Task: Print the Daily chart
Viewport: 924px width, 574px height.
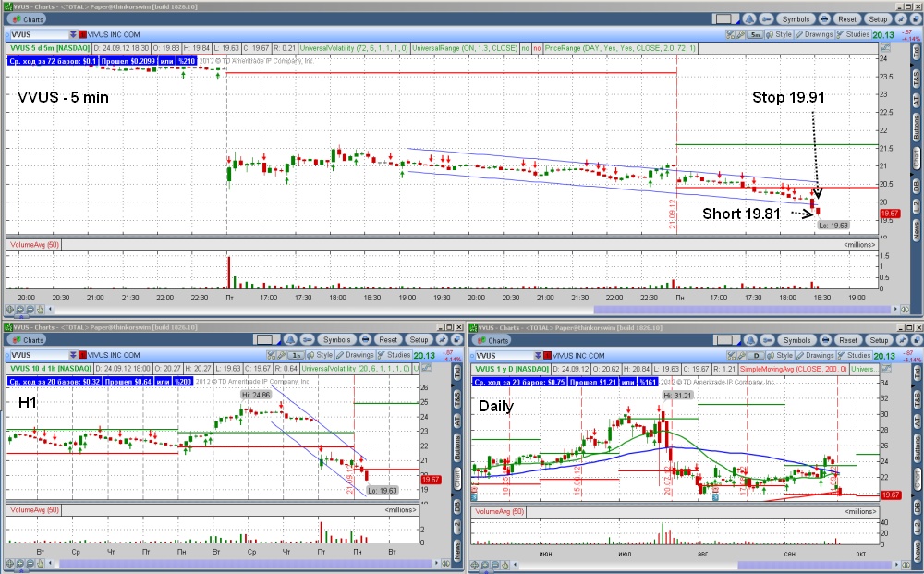Action: coord(825,341)
